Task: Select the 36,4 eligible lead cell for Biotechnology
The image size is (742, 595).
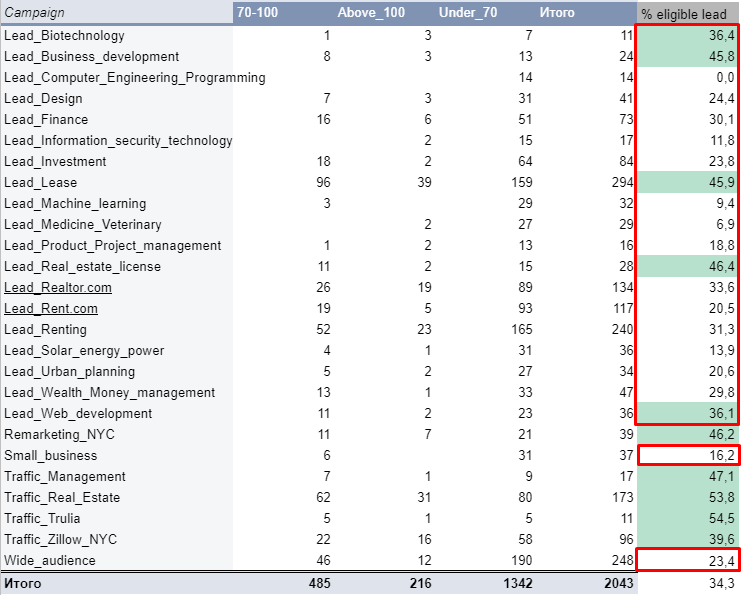Action: click(687, 36)
